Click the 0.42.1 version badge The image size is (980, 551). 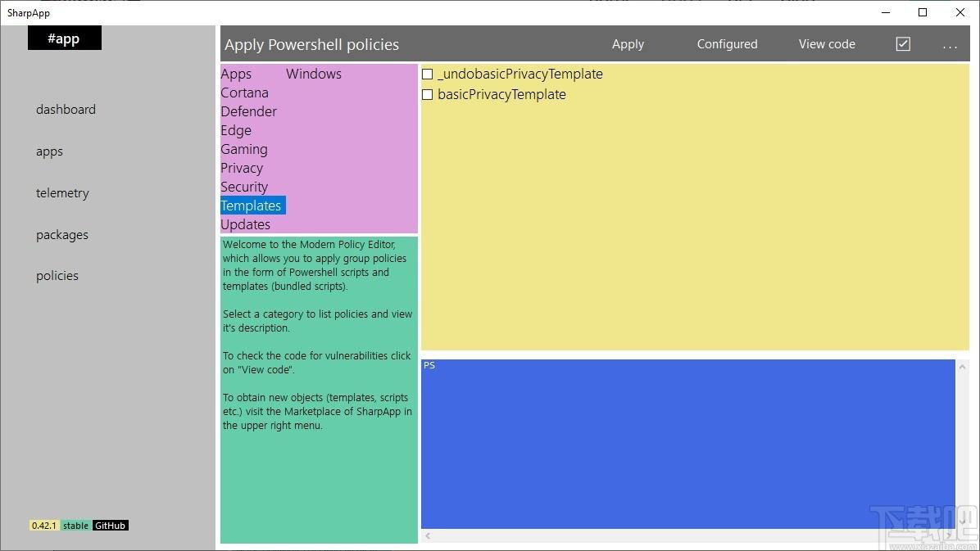pyautogui.click(x=44, y=526)
